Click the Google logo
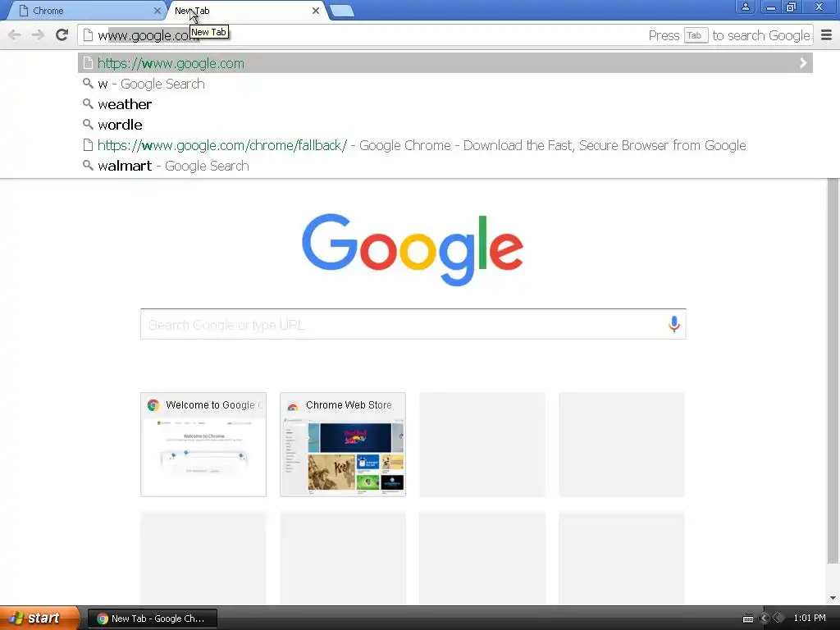Screen dimensions: 840x630 click(413, 249)
